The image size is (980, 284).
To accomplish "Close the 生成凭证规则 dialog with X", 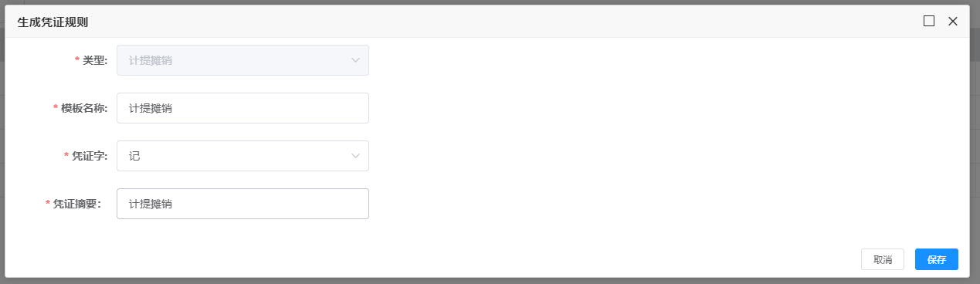I will tap(953, 21).
